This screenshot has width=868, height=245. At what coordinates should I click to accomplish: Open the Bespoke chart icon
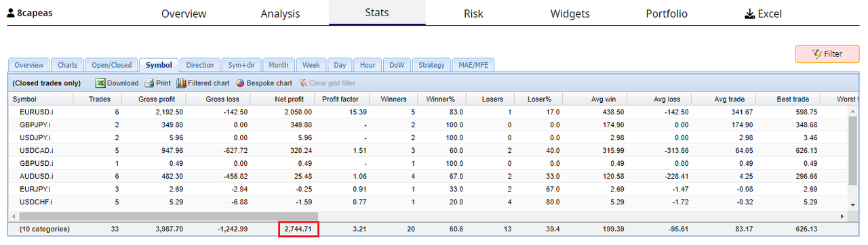(x=241, y=83)
